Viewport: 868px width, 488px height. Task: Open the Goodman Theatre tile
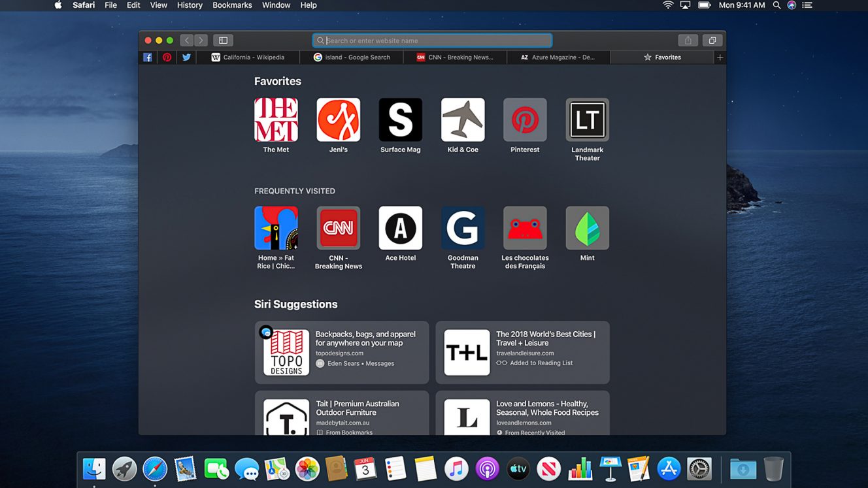(463, 228)
